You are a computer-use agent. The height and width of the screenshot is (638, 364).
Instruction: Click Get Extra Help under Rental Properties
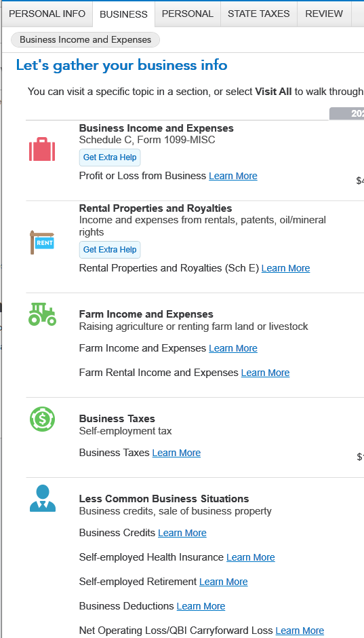tap(110, 250)
